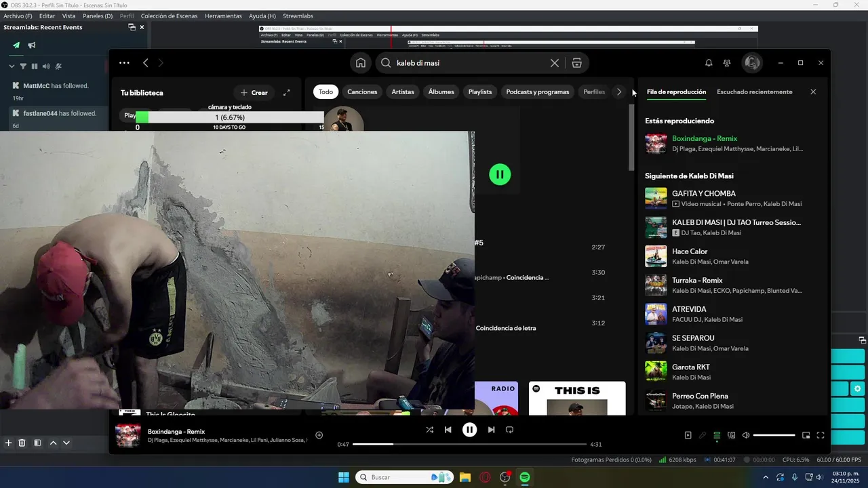Switch to the Fila de reproducción tab

(x=676, y=91)
